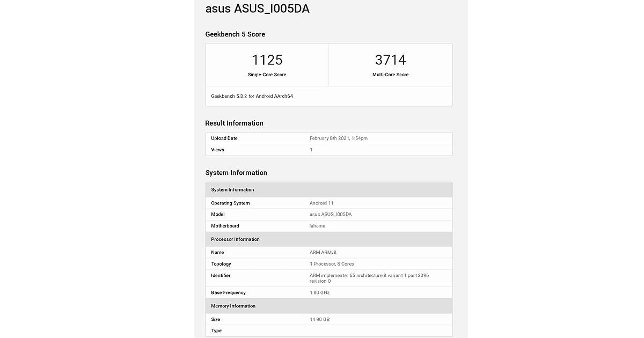The height and width of the screenshot is (338, 644).
Task: Click the Model value asus ASUS_I005DA
Action: [x=331, y=214]
